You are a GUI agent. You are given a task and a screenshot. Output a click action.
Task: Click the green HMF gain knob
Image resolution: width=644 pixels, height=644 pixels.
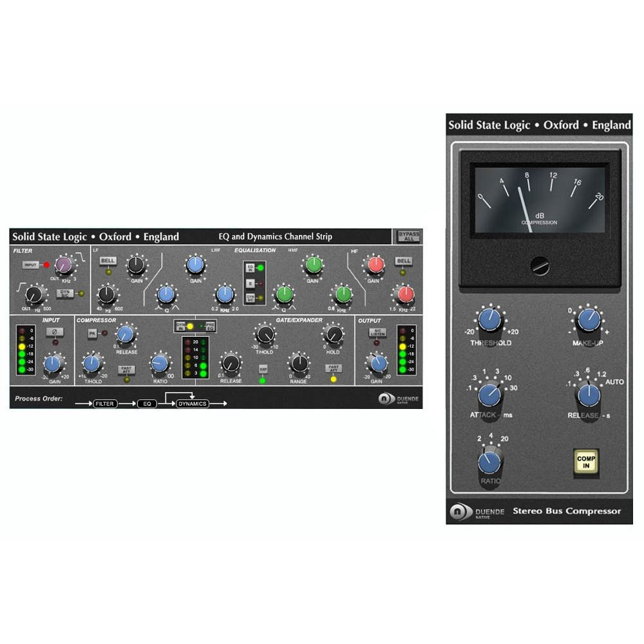point(314,265)
